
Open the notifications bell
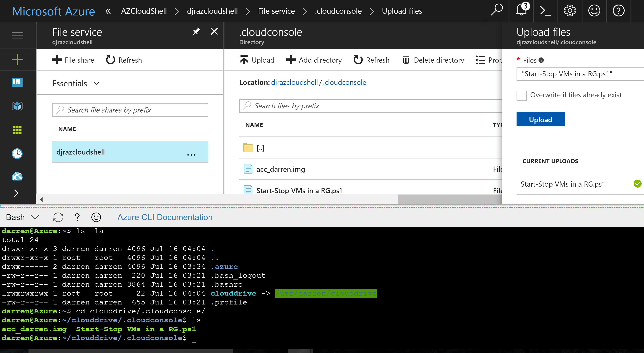click(x=521, y=10)
